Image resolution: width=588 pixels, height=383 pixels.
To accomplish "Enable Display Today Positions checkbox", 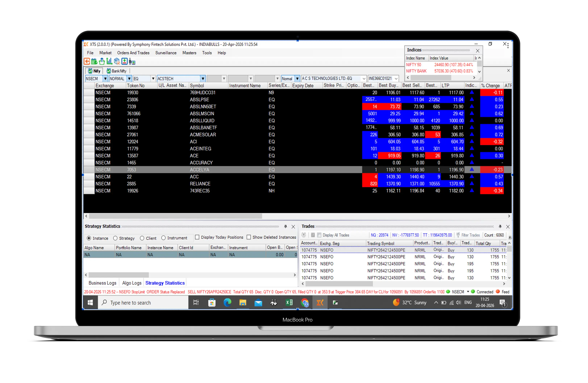I will (197, 237).
